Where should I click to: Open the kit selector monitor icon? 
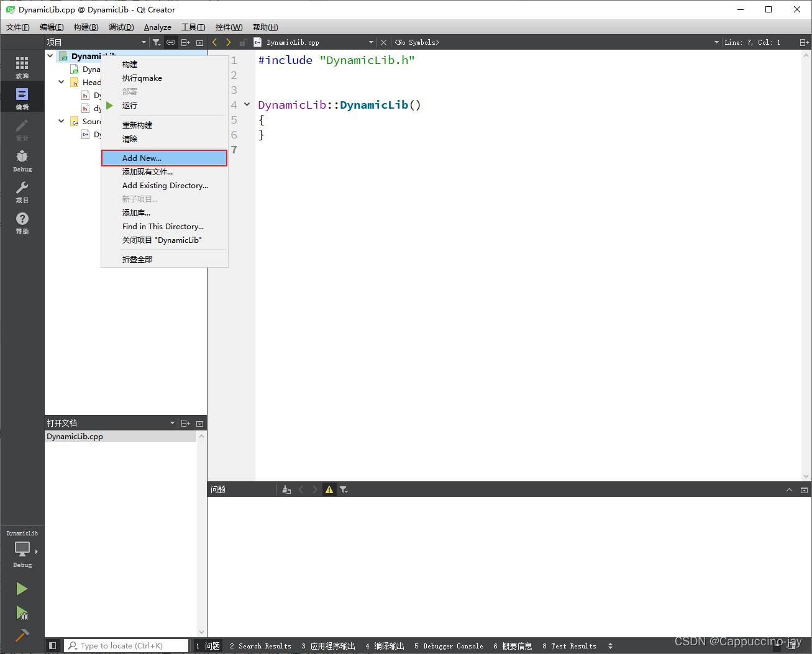click(22, 549)
